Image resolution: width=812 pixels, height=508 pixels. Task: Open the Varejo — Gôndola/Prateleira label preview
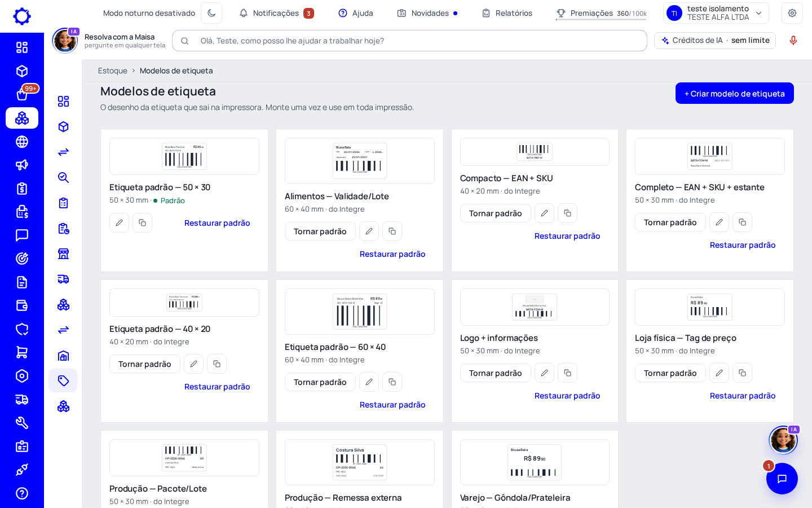coord(535,462)
